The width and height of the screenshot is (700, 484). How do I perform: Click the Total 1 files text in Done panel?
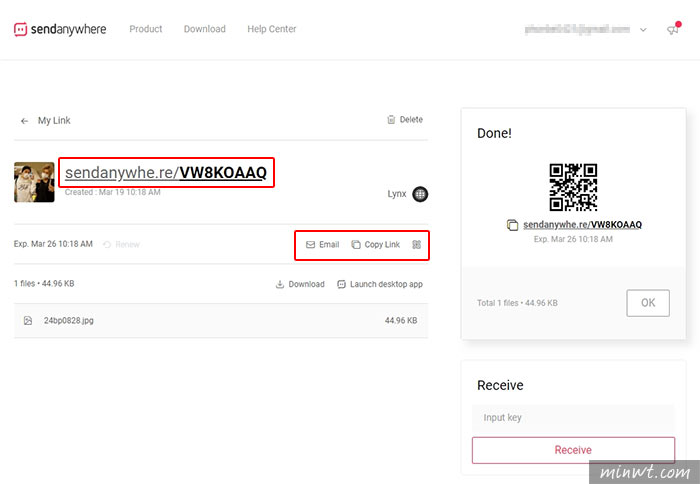(517, 303)
